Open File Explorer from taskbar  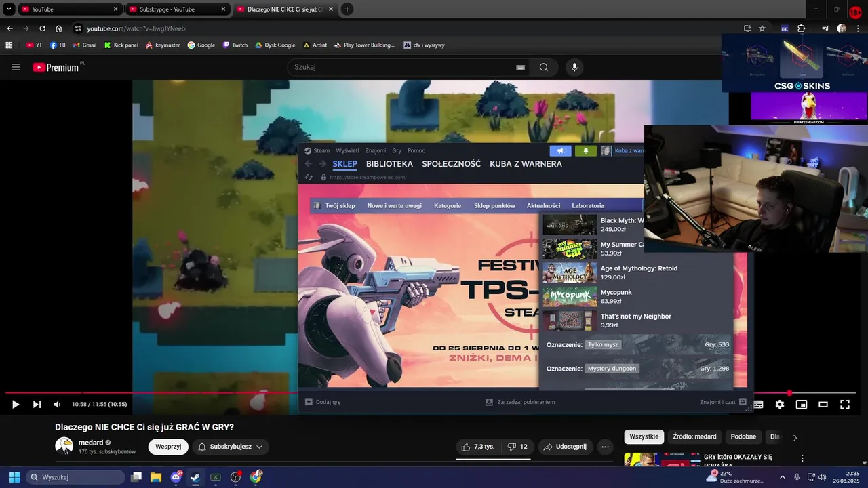pyautogui.click(x=156, y=477)
